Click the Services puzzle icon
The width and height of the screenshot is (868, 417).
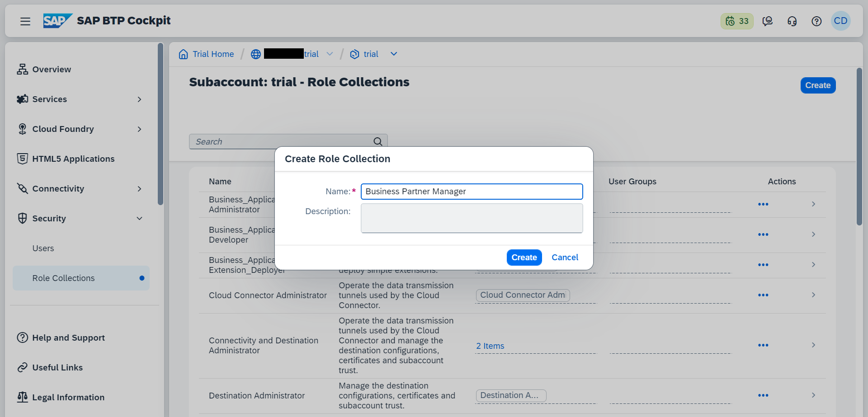coord(22,99)
